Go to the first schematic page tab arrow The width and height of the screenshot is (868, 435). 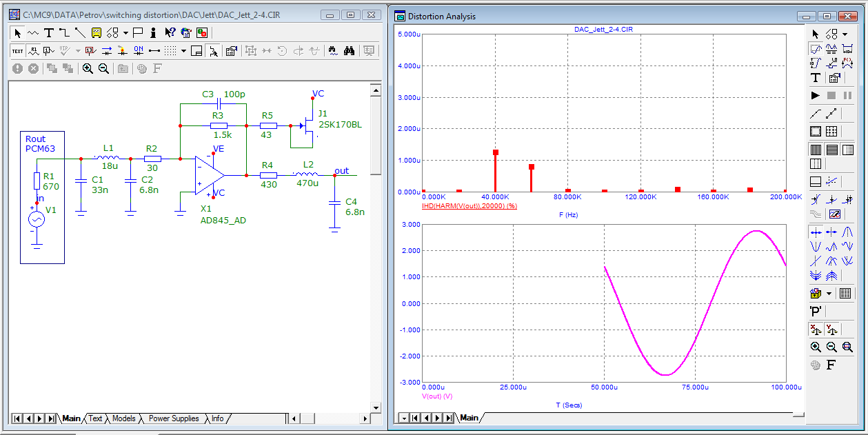pos(17,418)
